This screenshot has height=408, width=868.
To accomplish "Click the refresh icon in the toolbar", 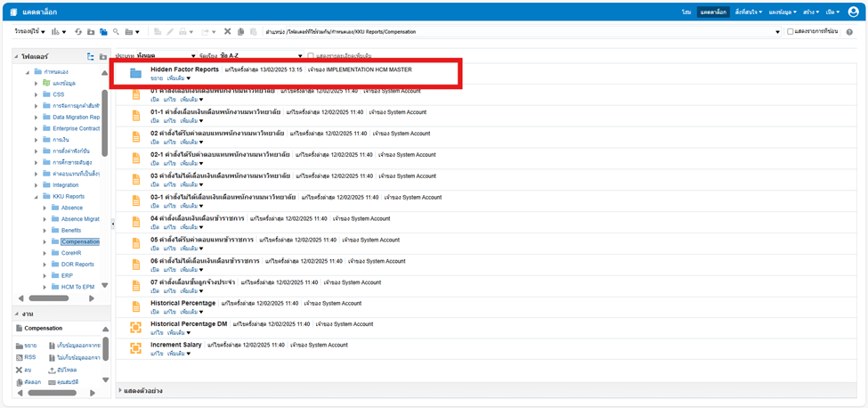I will pyautogui.click(x=78, y=32).
